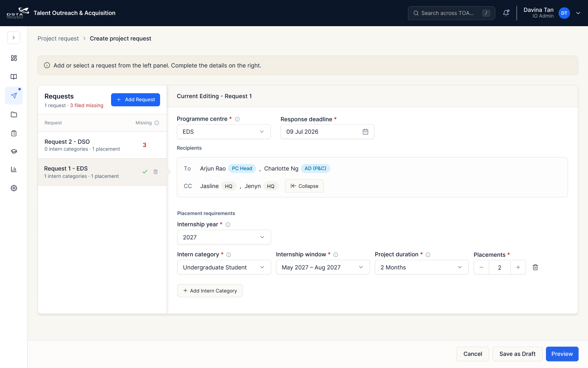Delete the intern category row trash icon
Image resolution: width=588 pixels, height=368 pixels.
pos(535,267)
